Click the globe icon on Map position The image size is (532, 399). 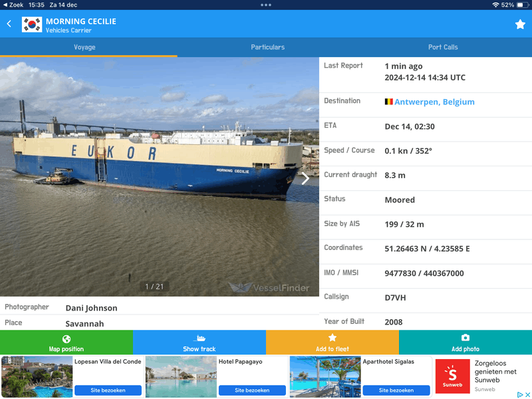(66, 338)
